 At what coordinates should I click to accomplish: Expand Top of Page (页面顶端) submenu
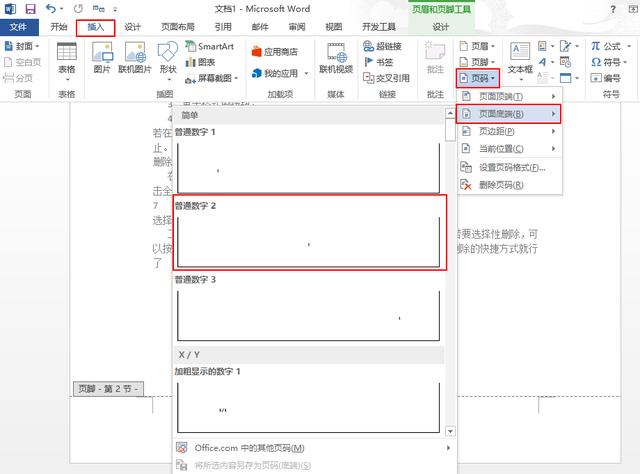[x=509, y=96]
